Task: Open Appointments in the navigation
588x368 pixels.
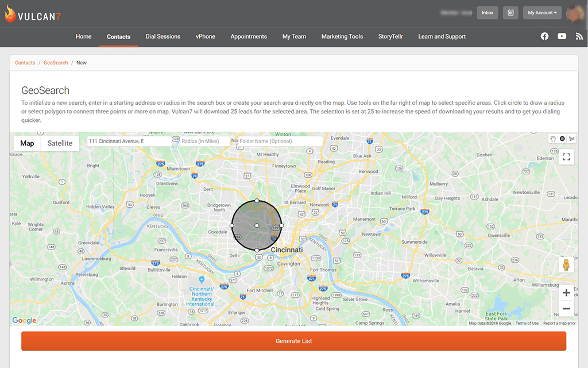Action: click(249, 36)
